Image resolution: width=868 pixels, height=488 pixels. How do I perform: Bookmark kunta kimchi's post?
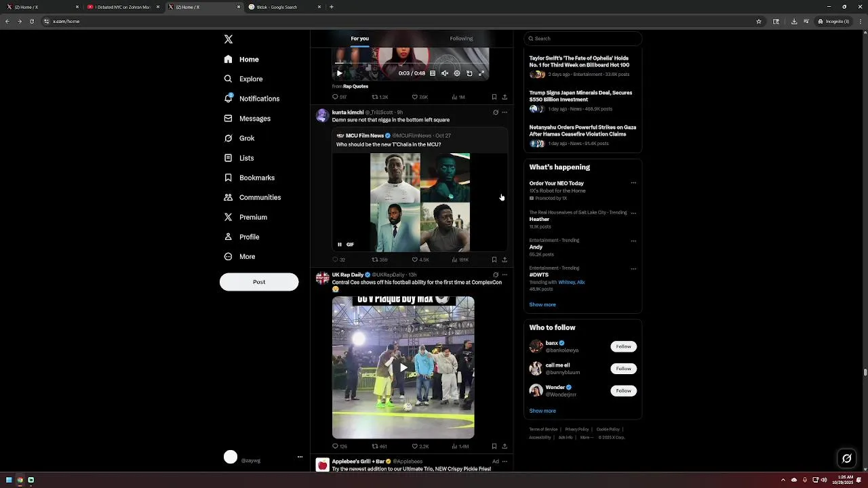click(x=494, y=260)
